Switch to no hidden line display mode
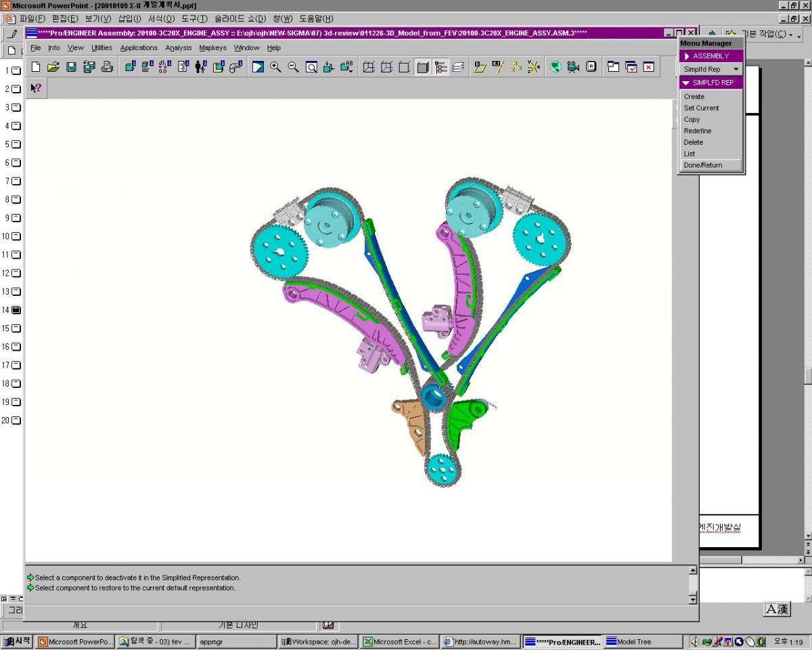The height and width of the screenshot is (650, 812). coord(405,66)
